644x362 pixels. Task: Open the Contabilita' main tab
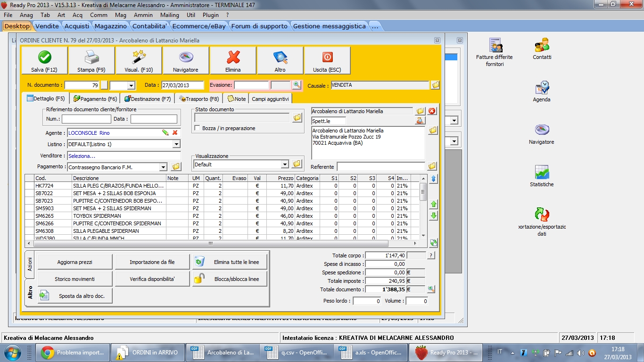click(149, 26)
